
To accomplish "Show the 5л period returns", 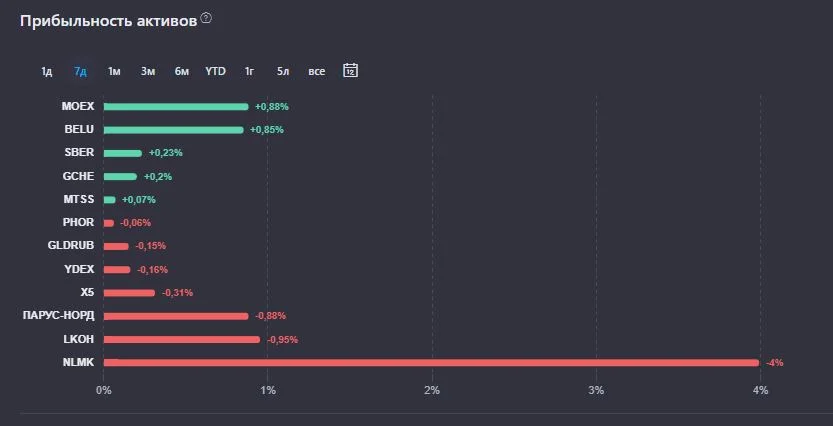I will (283, 71).
